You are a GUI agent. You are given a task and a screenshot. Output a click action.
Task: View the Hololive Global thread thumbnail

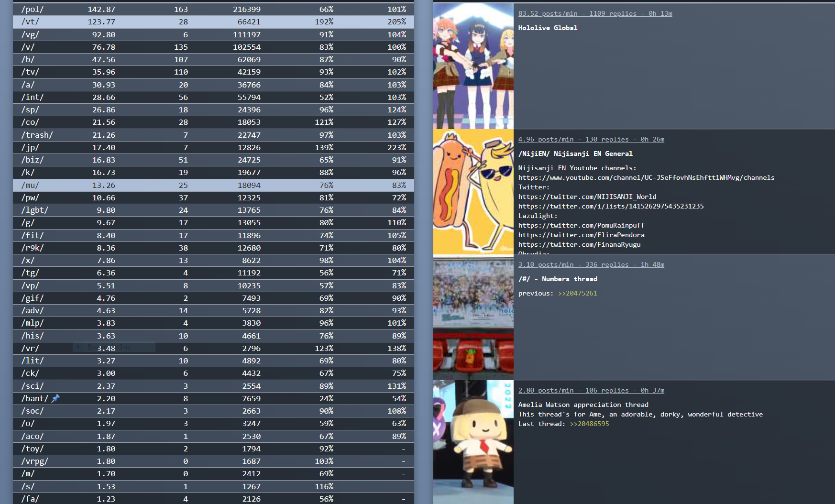click(473, 66)
